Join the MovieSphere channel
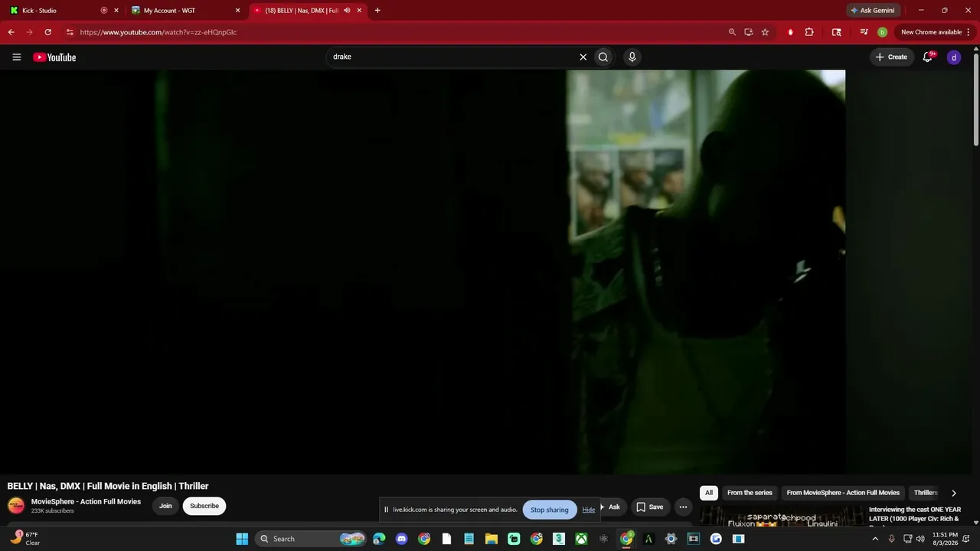The width and height of the screenshot is (980, 551). 165,506
